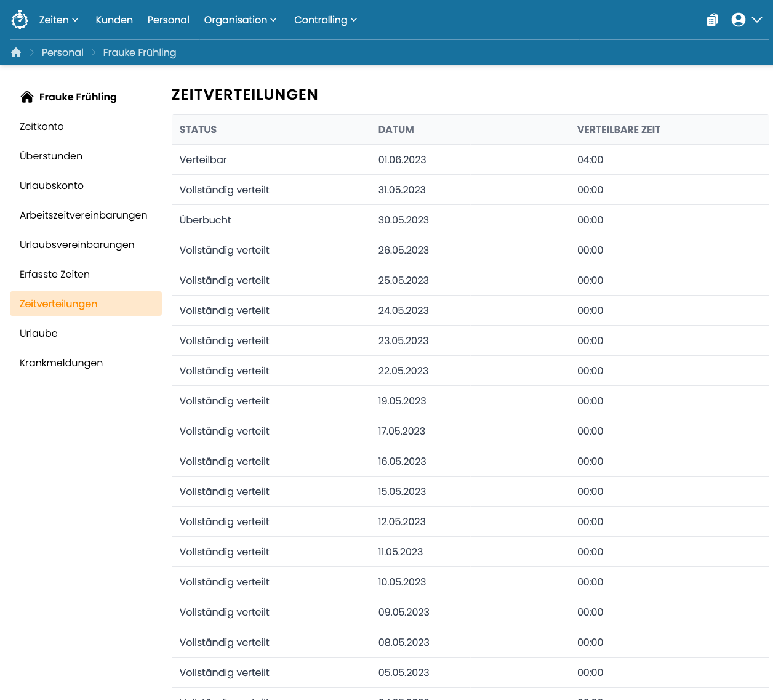
Task: Click Vollständig verteilt in the 31.05.2023 row
Action: [x=225, y=190]
